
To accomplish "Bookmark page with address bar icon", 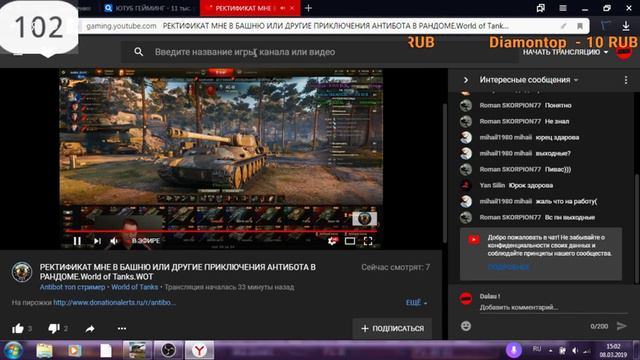I will [x=580, y=26].
